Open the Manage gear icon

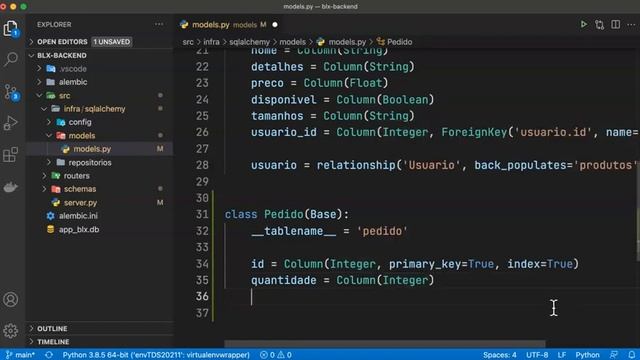[x=11, y=331]
